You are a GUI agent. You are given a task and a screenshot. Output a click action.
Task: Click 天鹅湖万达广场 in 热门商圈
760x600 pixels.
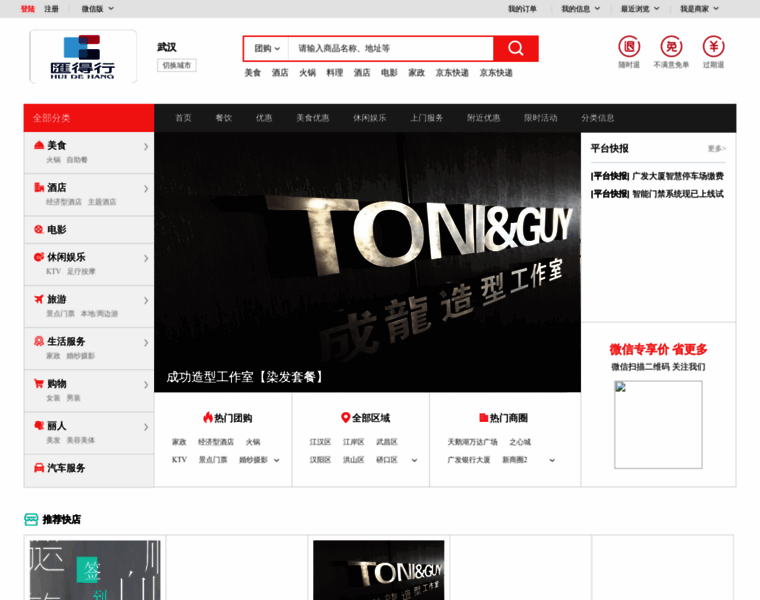[472, 442]
